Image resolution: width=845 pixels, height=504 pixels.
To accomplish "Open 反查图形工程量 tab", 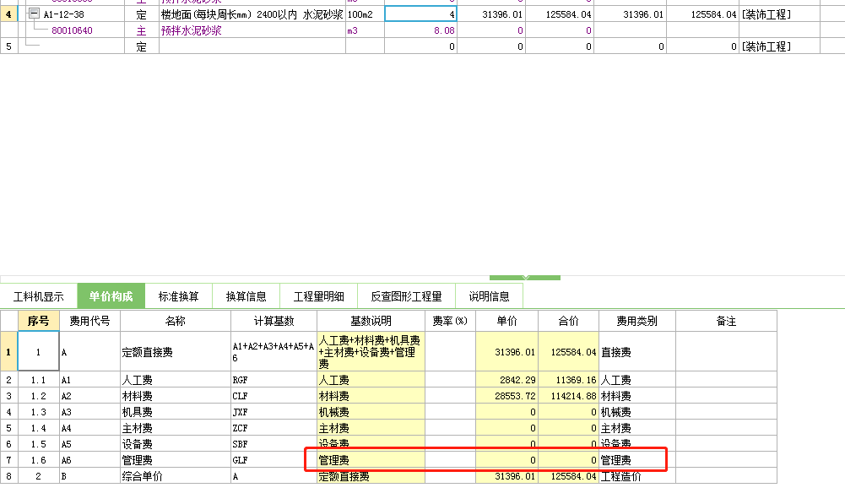I will 406,296.
